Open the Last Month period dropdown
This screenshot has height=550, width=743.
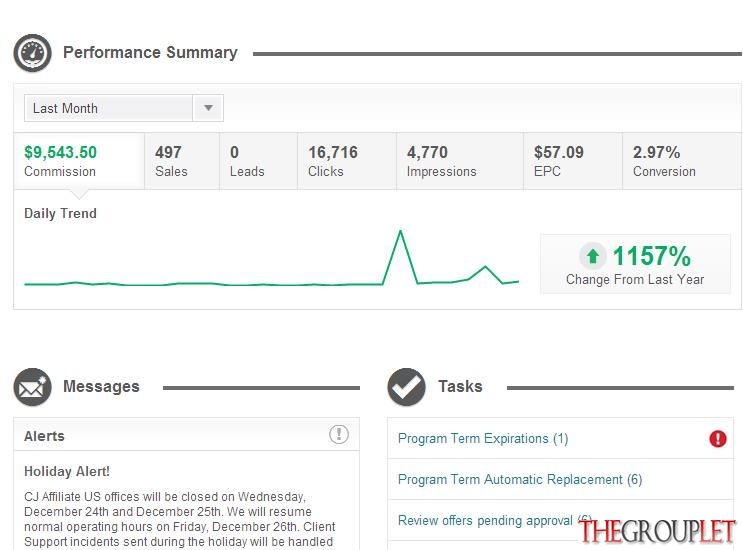coord(124,108)
